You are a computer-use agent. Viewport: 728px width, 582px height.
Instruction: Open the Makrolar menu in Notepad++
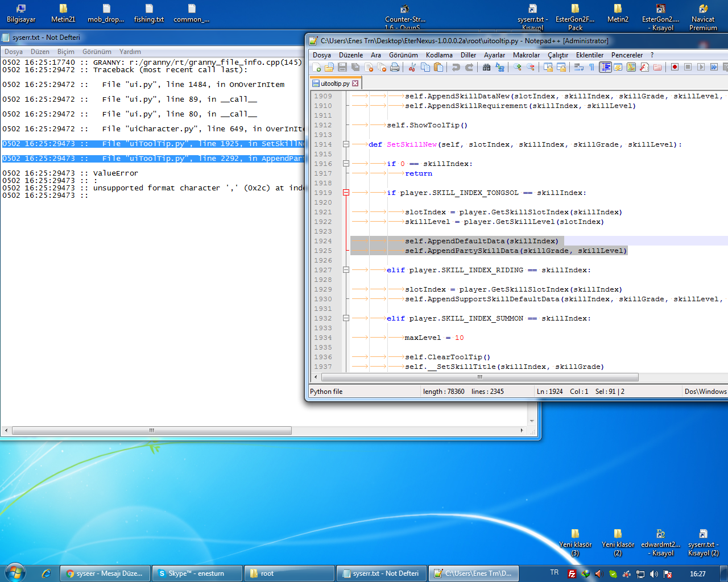click(526, 55)
